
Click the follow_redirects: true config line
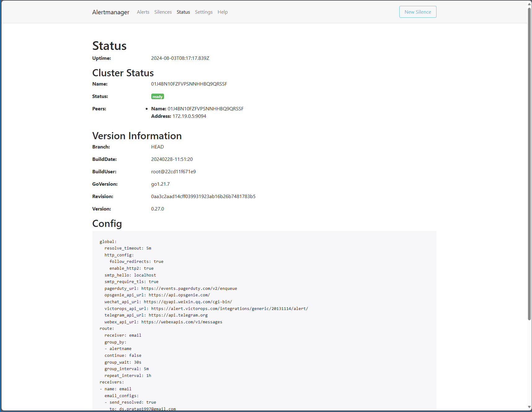[x=136, y=262]
